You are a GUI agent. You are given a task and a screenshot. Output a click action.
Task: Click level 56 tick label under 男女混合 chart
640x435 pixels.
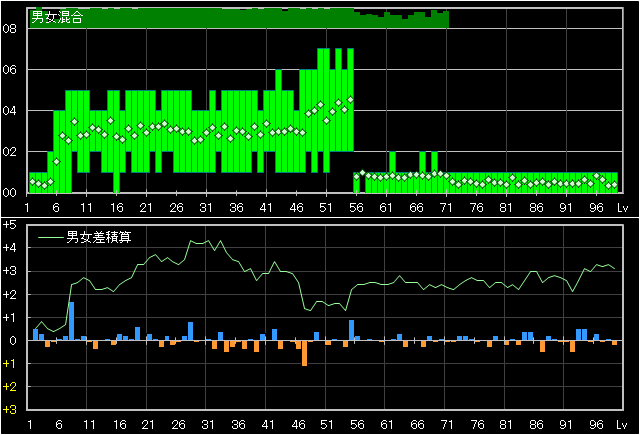(356, 208)
